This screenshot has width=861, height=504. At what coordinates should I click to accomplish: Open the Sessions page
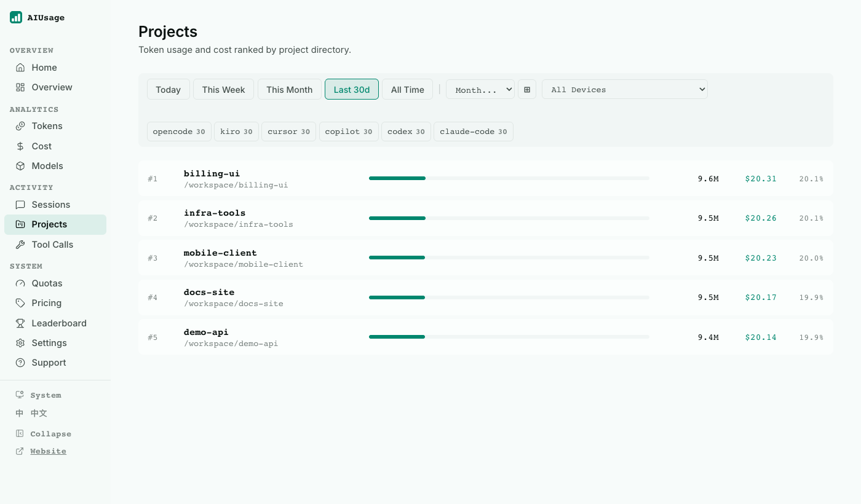(x=55, y=205)
